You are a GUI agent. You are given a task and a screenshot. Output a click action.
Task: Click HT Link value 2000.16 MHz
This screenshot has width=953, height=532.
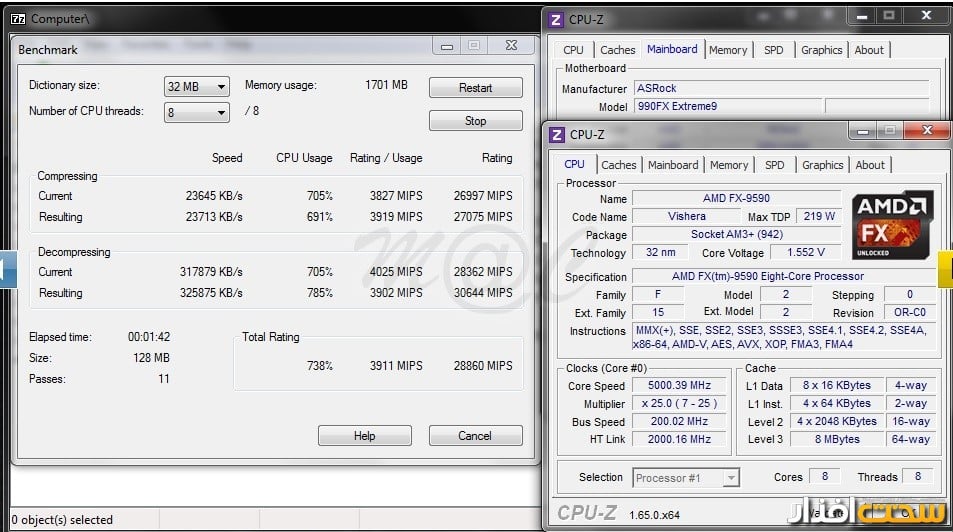pos(679,439)
